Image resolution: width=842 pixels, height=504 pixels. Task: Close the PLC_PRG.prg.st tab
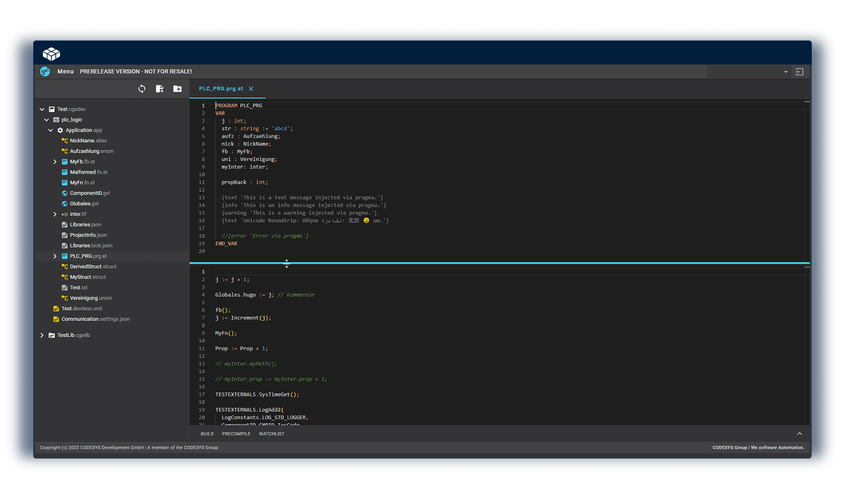point(251,89)
